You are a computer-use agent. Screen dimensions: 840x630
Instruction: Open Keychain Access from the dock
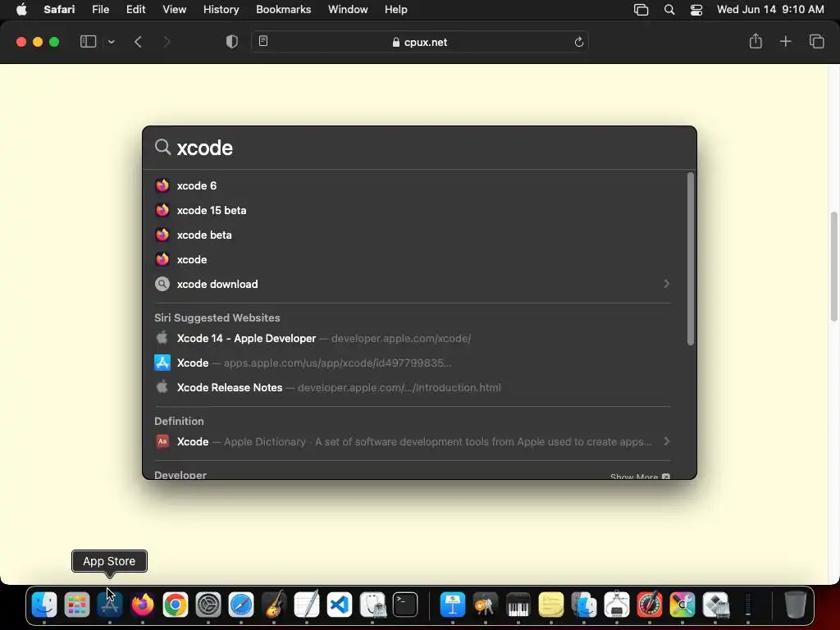click(x=486, y=605)
